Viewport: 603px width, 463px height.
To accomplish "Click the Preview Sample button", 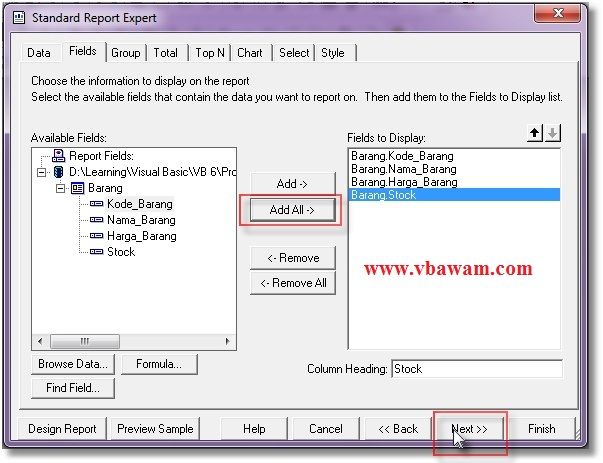I will coord(155,429).
